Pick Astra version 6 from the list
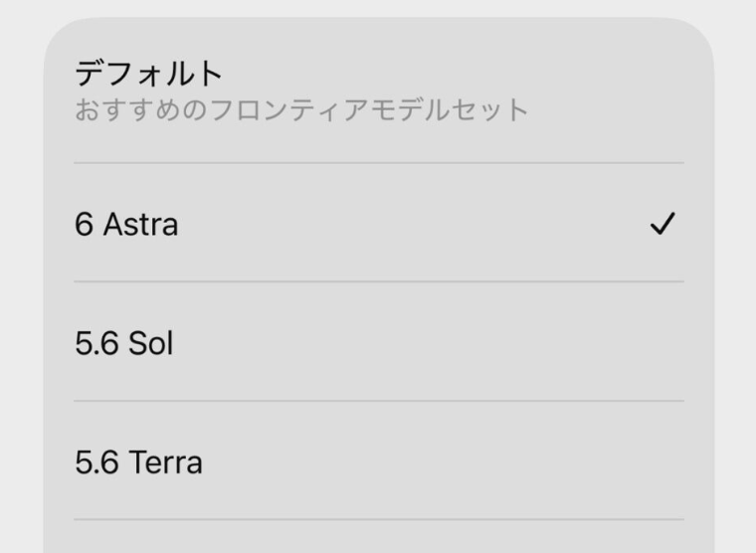Screen dimensions: 756x553 379,223
